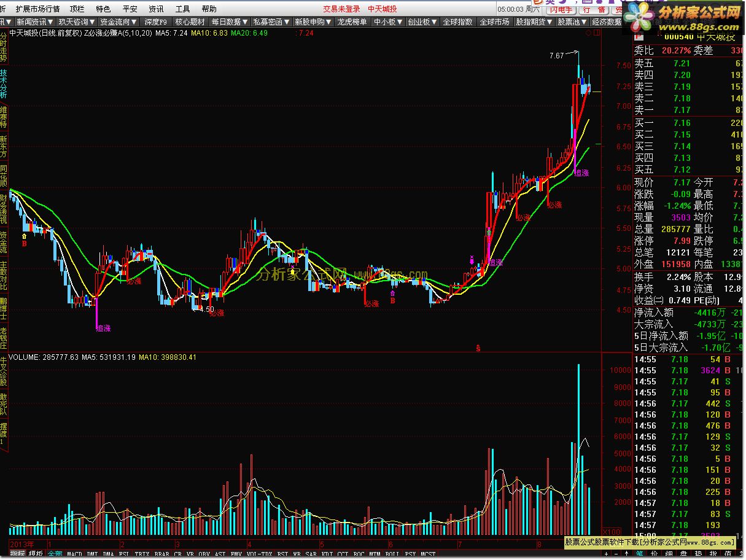Open the 牛叉诊股 sidebar tab
Screen dimensions: 746x560
(x=4, y=371)
